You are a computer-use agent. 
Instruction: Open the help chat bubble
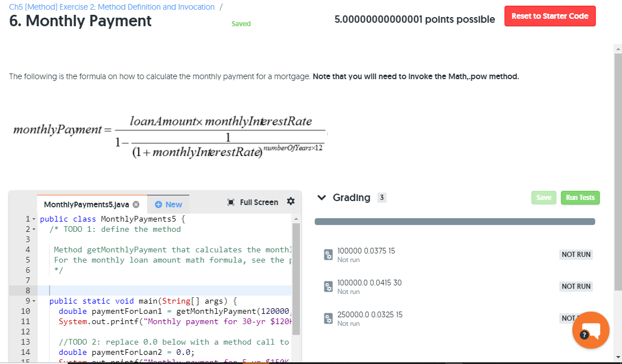pyautogui.click(x=591, y=330)
